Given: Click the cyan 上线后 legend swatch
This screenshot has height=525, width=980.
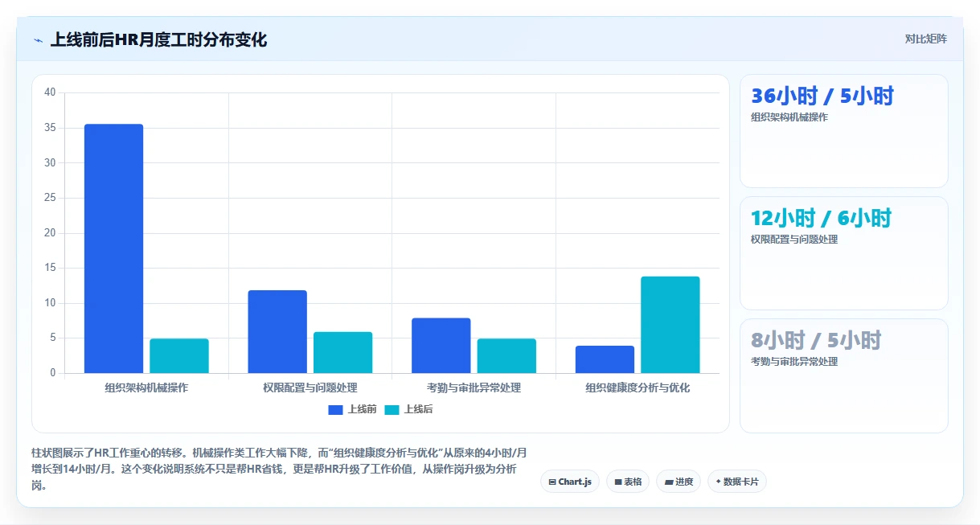Looking at the screenshot, I should pyautogui.click(x=392, y=410).
